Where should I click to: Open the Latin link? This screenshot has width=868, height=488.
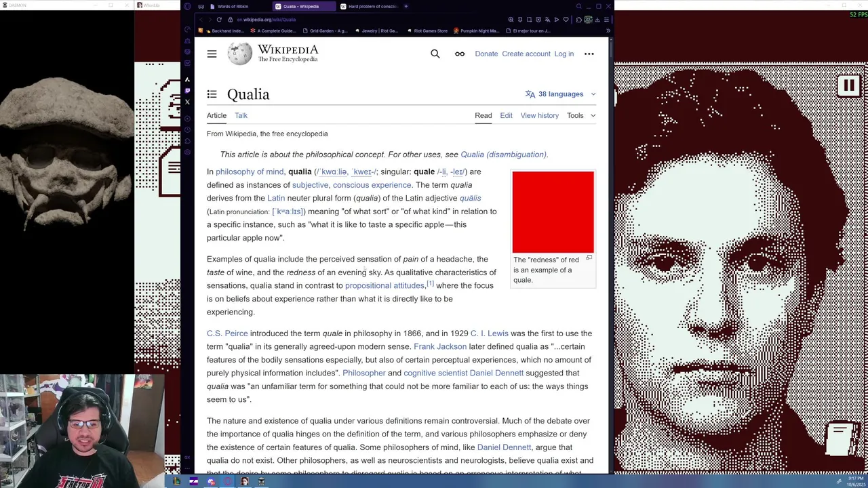[x=276, y=198]
